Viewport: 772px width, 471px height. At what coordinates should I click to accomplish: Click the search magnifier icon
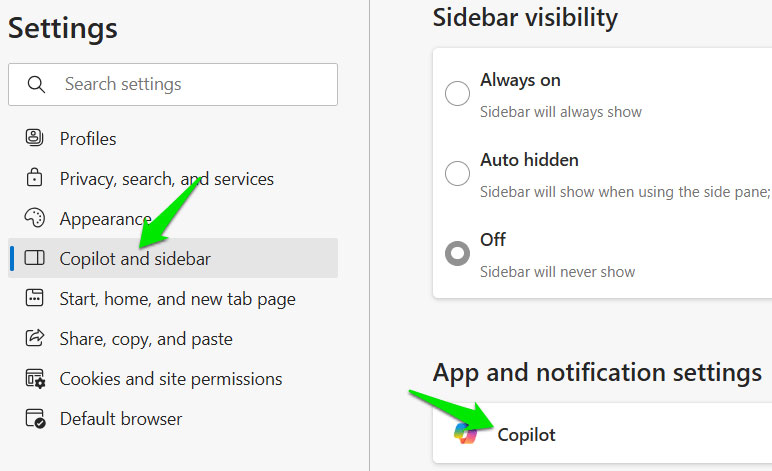(36, 84)
